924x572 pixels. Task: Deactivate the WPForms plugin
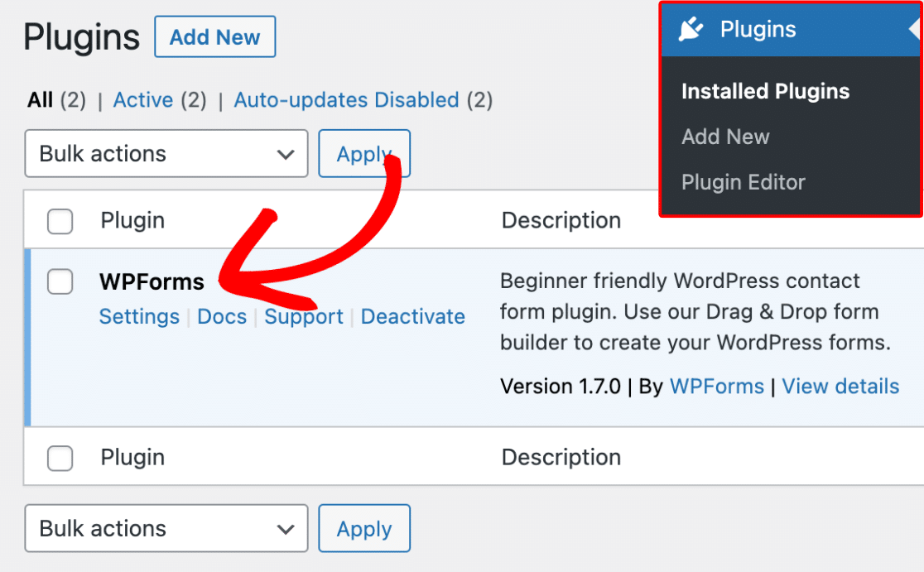pos(413,317)
